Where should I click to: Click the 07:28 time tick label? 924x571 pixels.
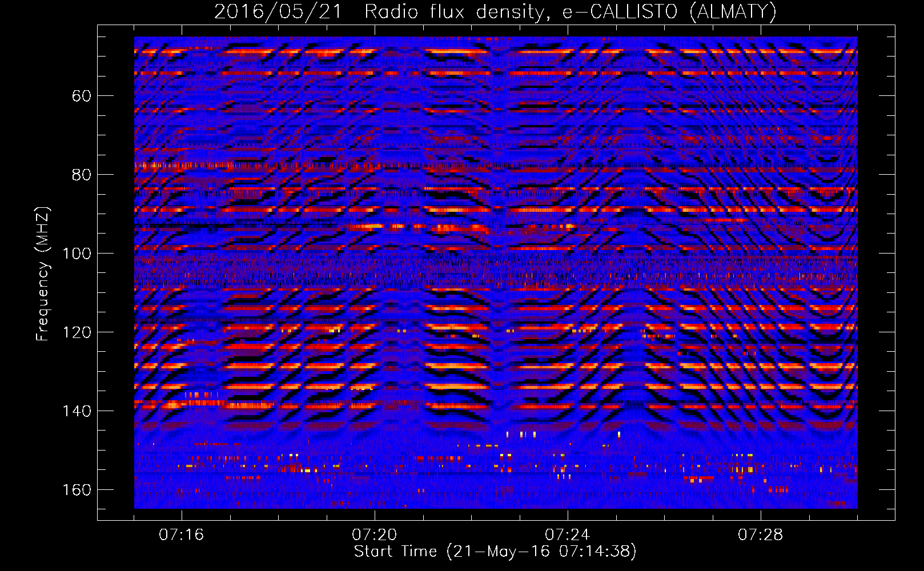coord(760,534)
